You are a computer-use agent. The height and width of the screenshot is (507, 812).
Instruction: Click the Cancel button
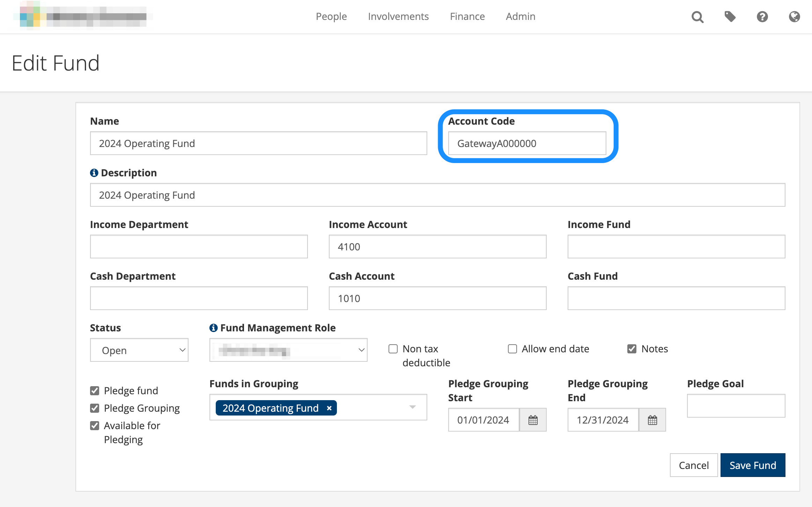tap(694, 465)
